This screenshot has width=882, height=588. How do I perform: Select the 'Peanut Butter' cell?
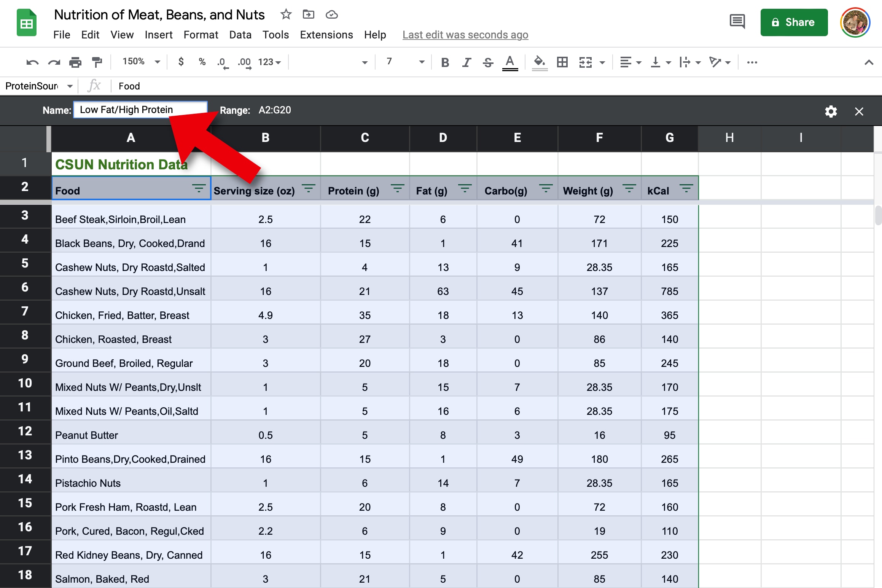coord(131,432)
